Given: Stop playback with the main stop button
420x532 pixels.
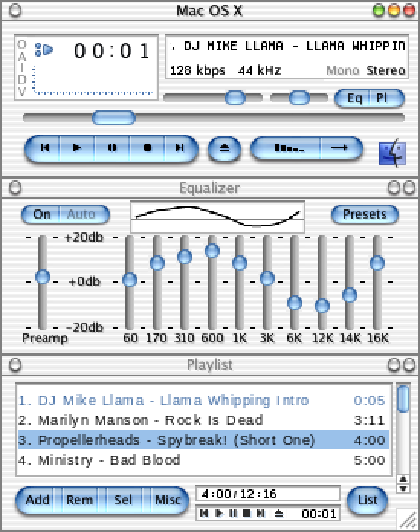Looking at the screenshot, I should (x=147, y=148).
